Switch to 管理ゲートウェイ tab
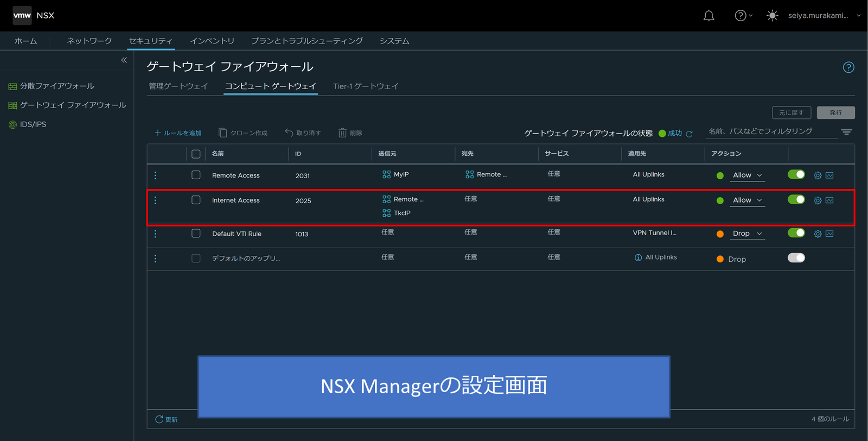The height and width of the screenshot is (441, 868). (x=178, y=86)
